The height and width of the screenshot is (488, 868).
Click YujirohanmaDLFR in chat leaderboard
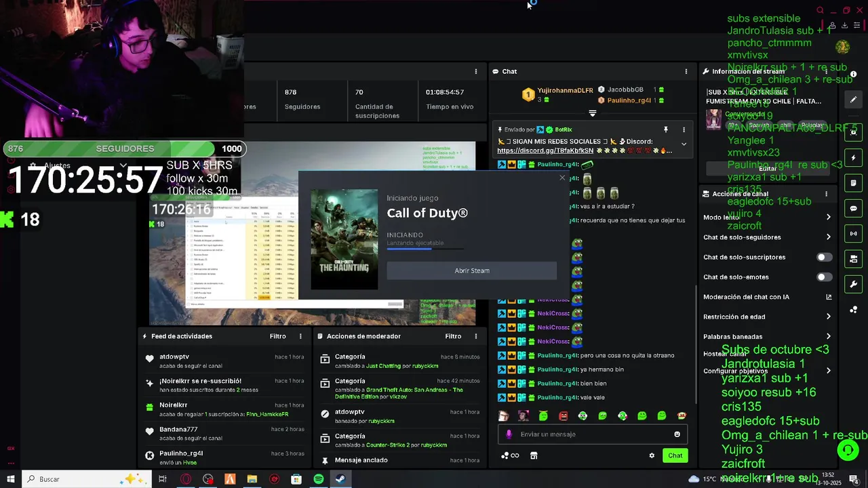(565, 90)
